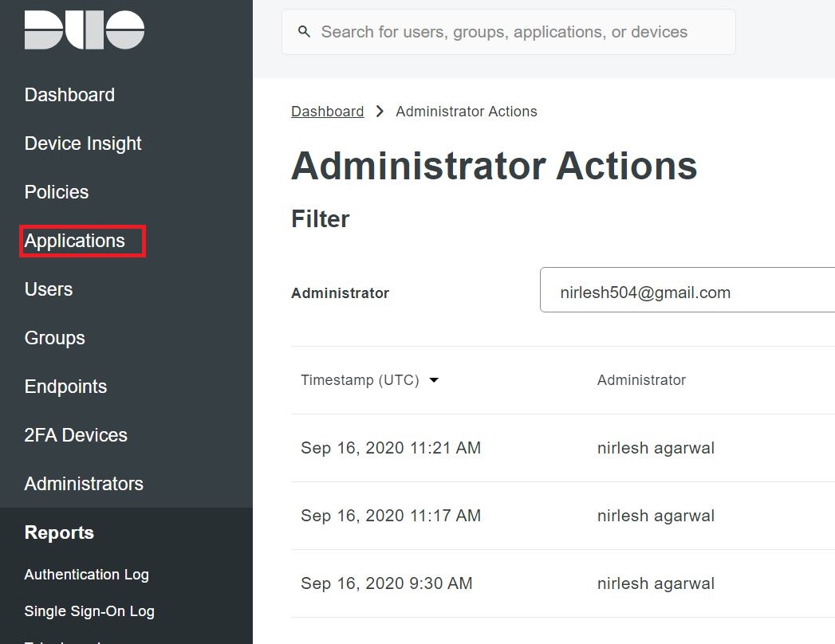Open 2FA Devices in the sidebar
Viewport: 835px width, 644px height.
(76, 435)
